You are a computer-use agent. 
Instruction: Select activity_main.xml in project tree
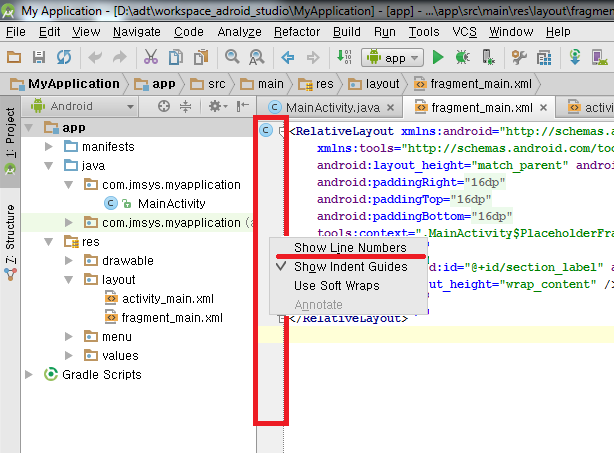click(168, 299)
